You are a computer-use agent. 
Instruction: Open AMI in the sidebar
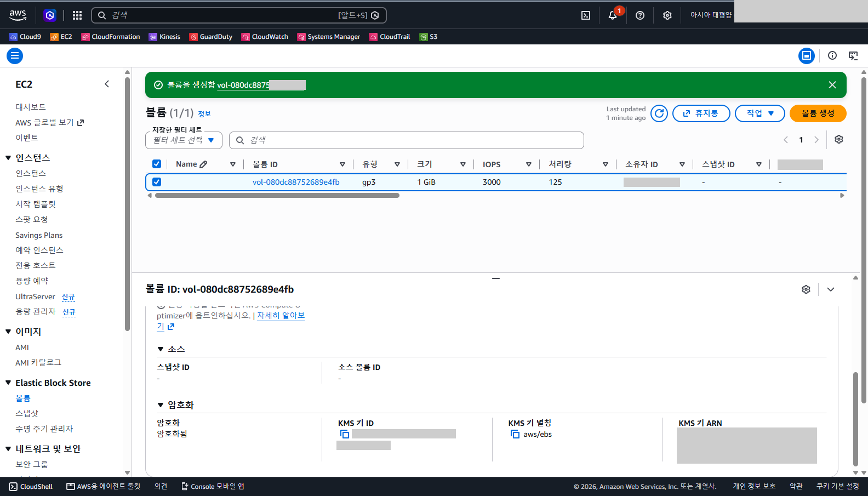(x=22, y=347)
